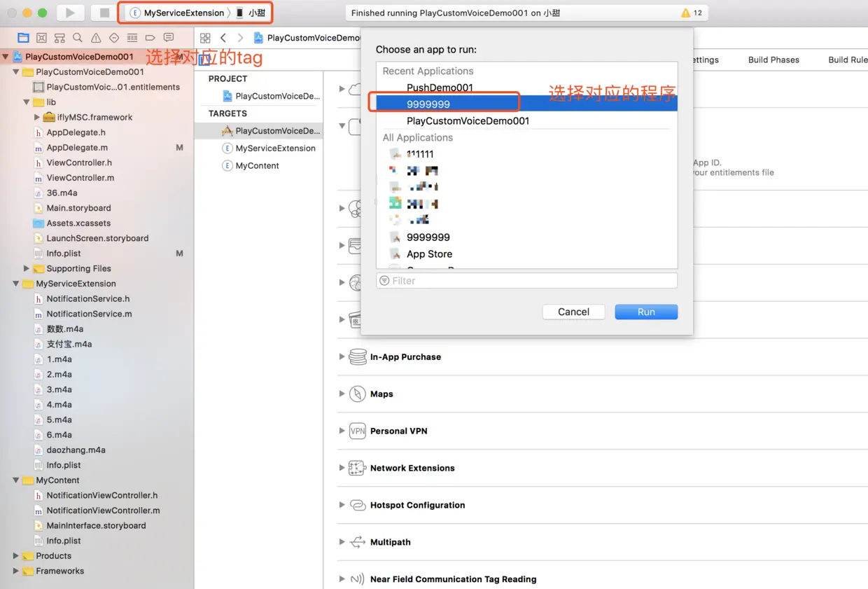Screen dimensions: 868x589
Task: Click the In-App Purchase capability icon
Action: (x=358, y=356)
